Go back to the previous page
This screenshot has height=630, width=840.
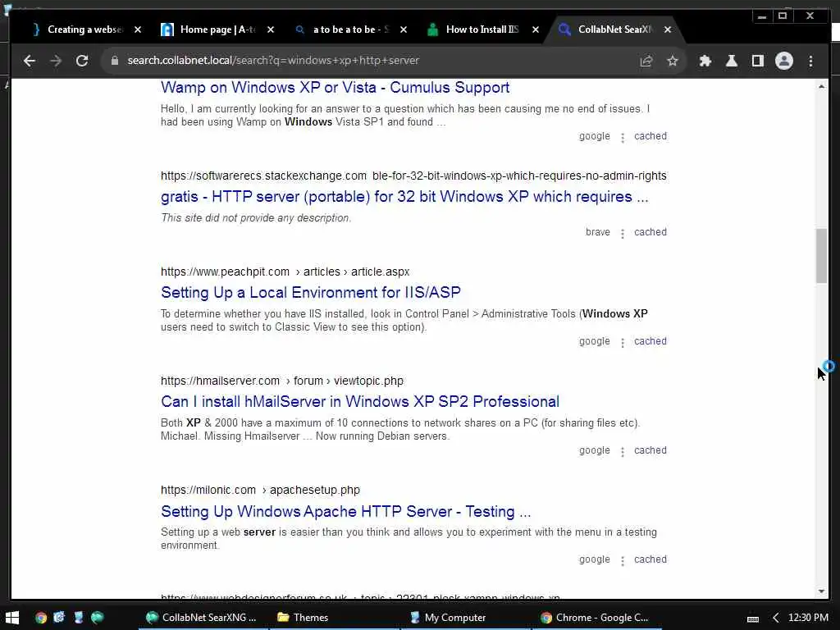(x=30, y=61)
